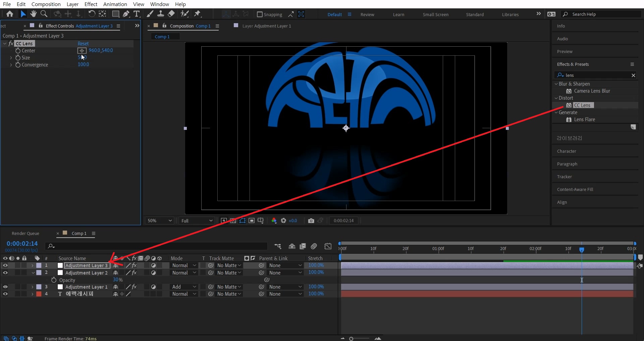
Task: Open the Graph Editor icon
Action: 328,246
